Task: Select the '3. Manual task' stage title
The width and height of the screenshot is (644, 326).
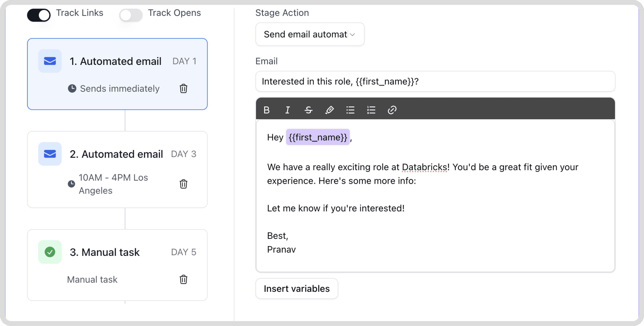Action: tap(104, 252)
